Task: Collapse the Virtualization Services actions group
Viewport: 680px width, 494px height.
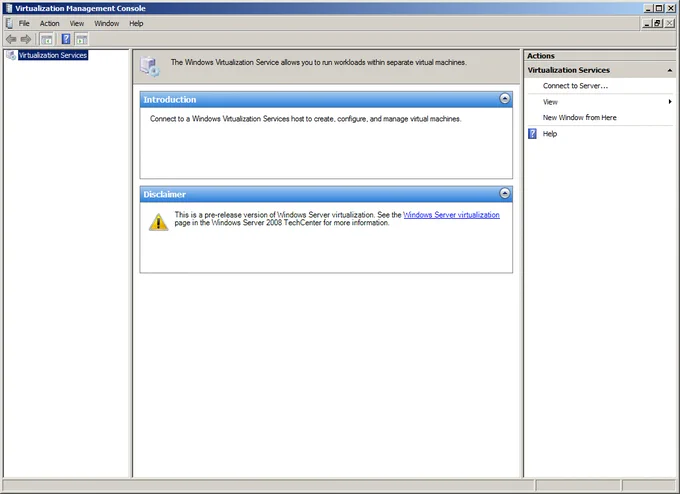Action: point(670,70)
